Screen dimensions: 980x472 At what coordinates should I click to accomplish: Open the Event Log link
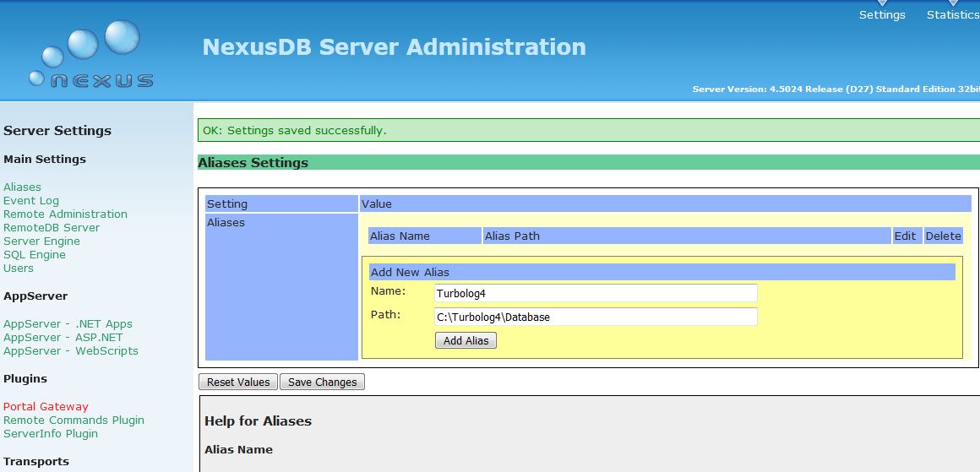(31, 200)
